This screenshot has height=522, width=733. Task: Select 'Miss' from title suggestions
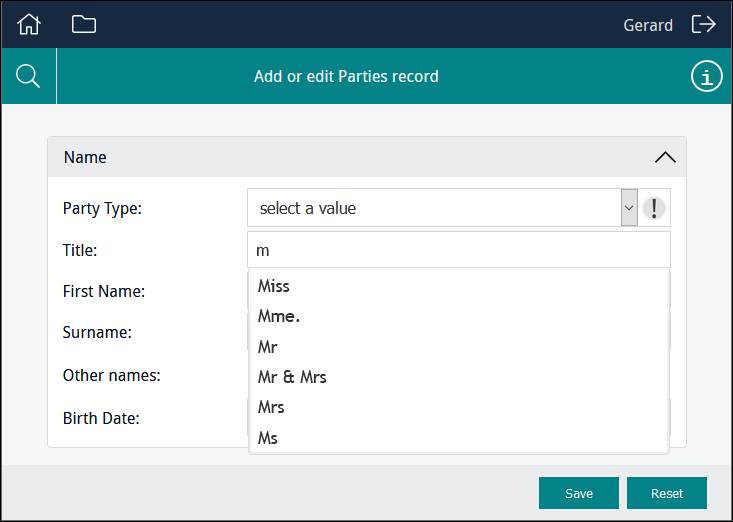(274, 286)
